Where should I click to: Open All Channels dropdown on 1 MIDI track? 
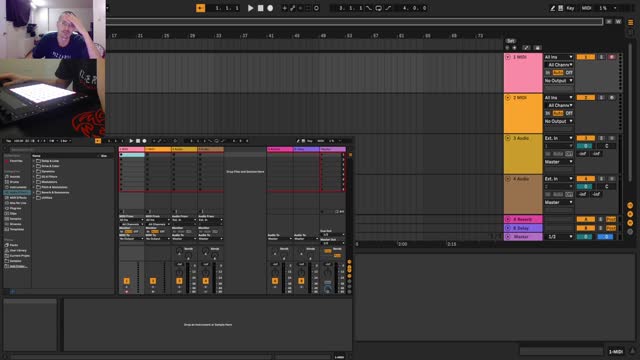(558, 65)
